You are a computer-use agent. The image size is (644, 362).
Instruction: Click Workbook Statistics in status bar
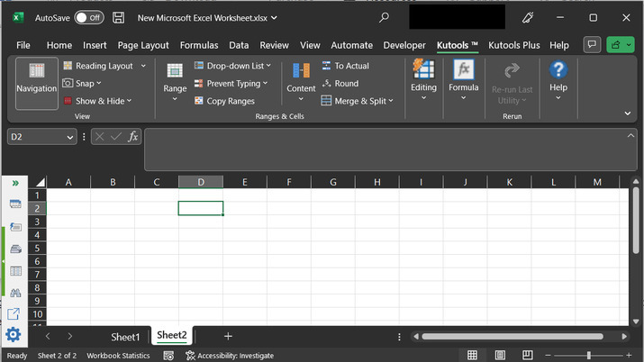(118, 356)
